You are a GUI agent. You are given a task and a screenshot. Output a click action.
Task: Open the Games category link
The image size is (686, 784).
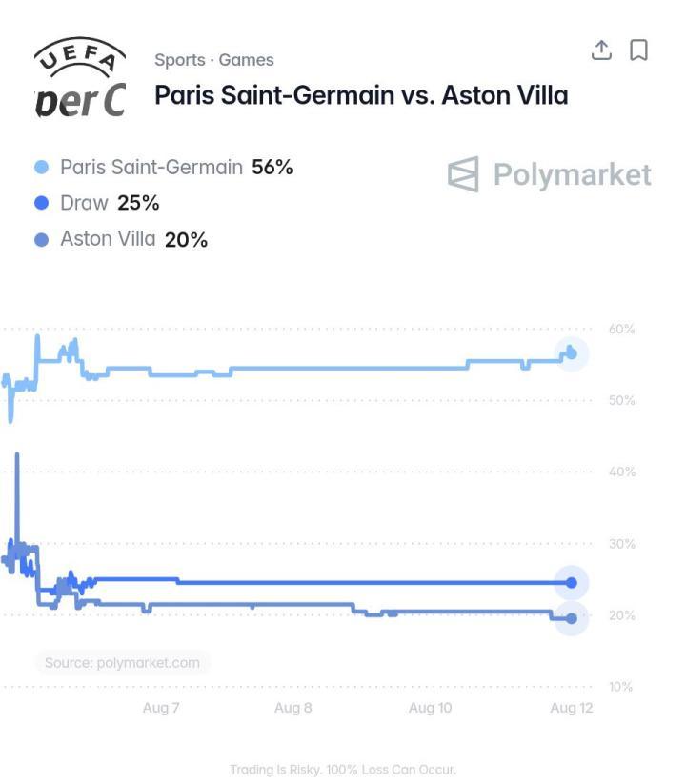247,60
